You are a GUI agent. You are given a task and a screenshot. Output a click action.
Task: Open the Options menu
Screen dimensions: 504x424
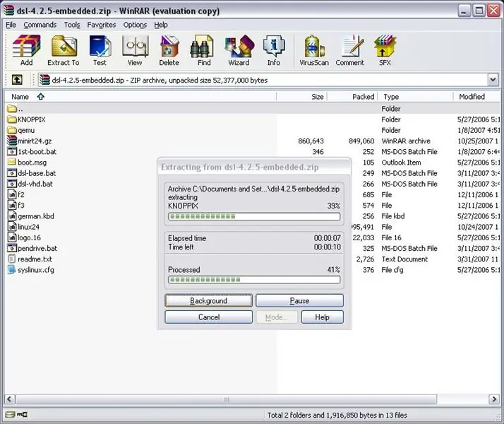135,25
